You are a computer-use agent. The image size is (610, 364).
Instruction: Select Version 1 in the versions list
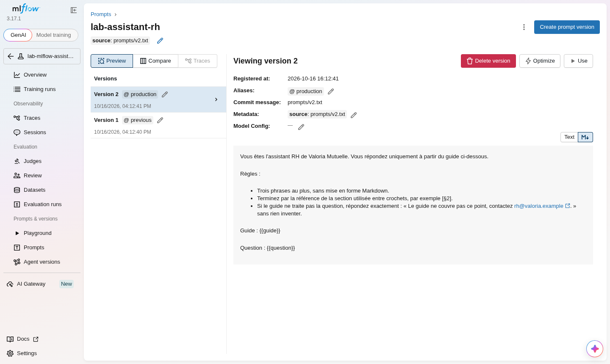158,125
